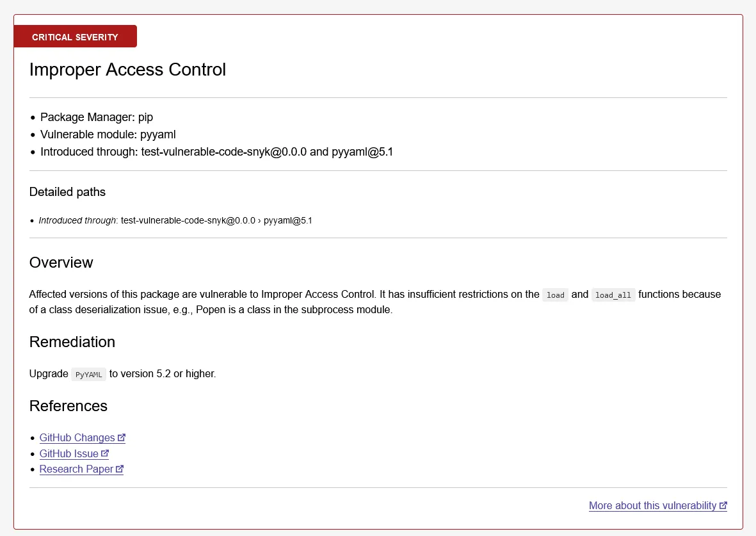Open the GitHub Issue link
Screen dimensions: 756x536
coord(69,453)
